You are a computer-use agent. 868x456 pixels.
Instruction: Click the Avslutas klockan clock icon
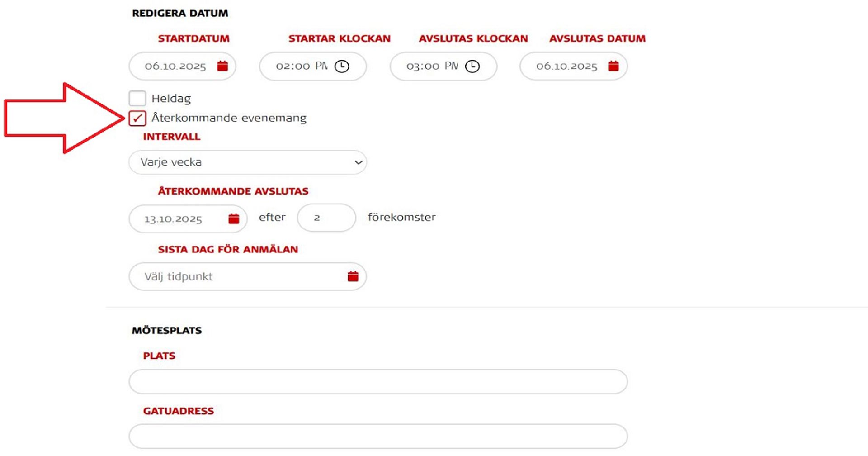472,66
